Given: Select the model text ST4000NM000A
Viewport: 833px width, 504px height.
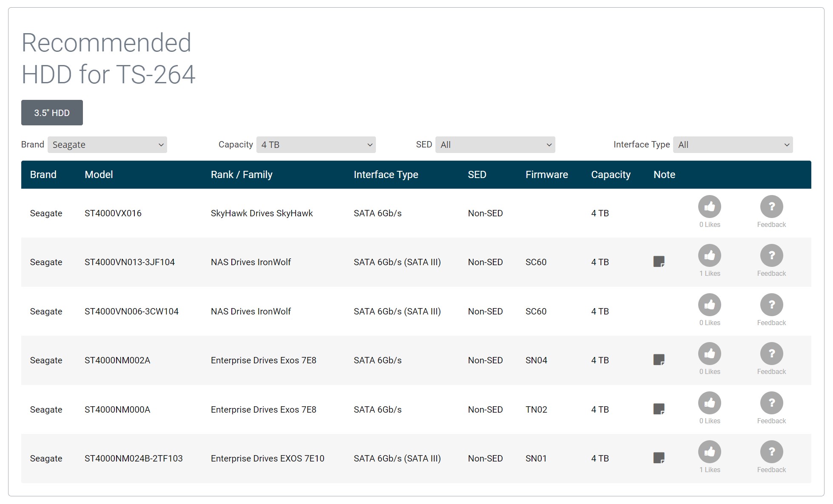Looking at the screenshot, I should tap(117, 410).
